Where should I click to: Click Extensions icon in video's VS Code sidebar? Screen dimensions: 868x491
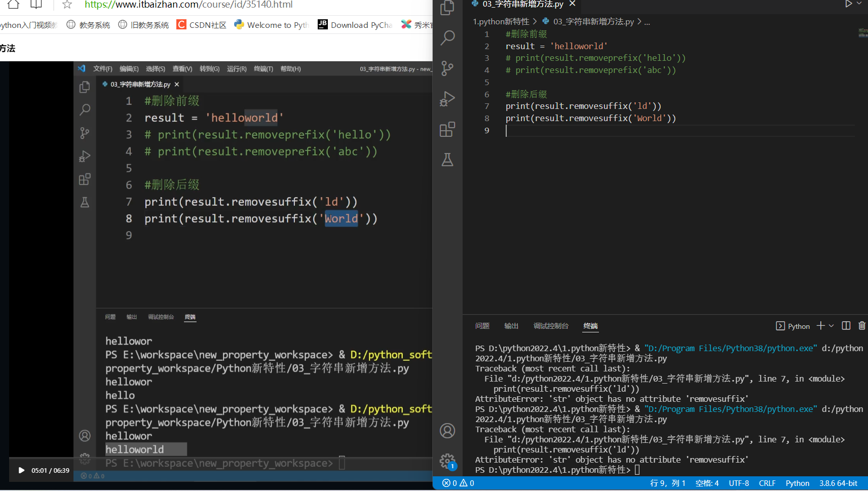tap(85, 179)
